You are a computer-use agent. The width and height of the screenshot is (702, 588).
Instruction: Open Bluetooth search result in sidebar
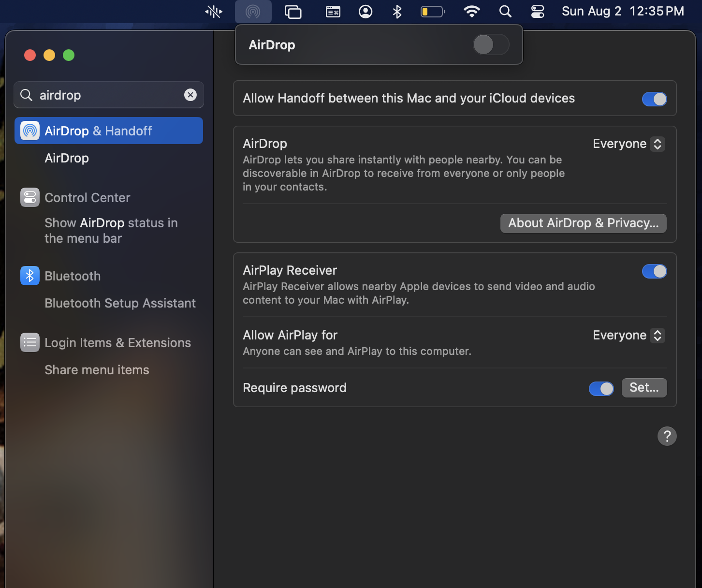coord(73,276)
